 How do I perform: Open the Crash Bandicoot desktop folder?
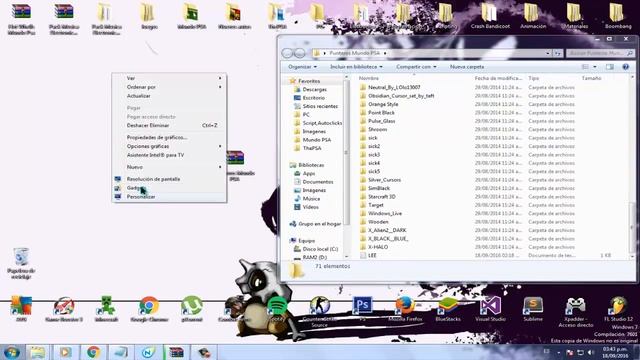click(x=490, y=16)
